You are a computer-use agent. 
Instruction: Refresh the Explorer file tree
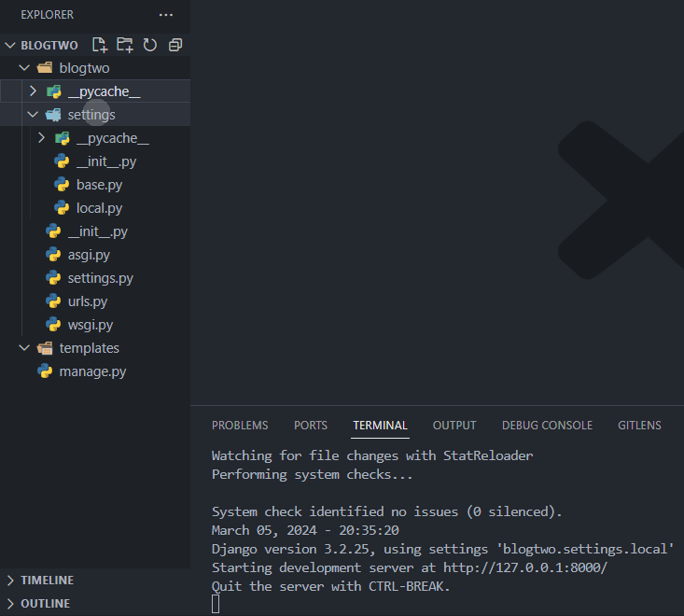(149, 45)
